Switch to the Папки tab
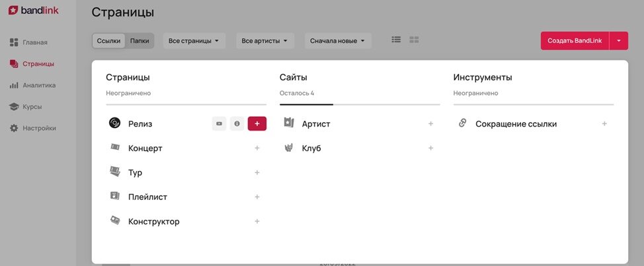This screenshot has height=266, width=644. tap(140, 41)
